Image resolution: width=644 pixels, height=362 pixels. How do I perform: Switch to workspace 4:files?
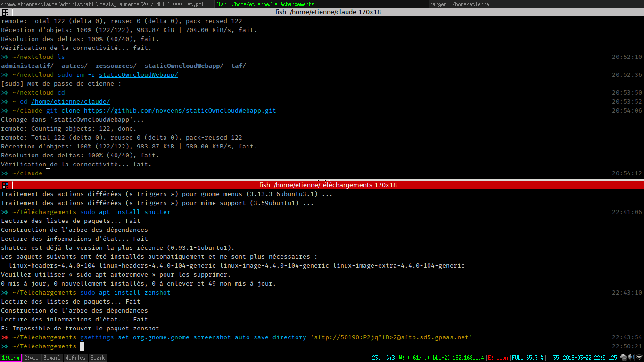(75, 358)
